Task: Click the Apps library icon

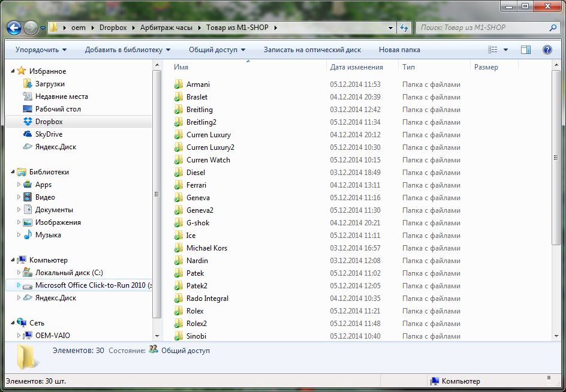Action: tap(28, 185)
